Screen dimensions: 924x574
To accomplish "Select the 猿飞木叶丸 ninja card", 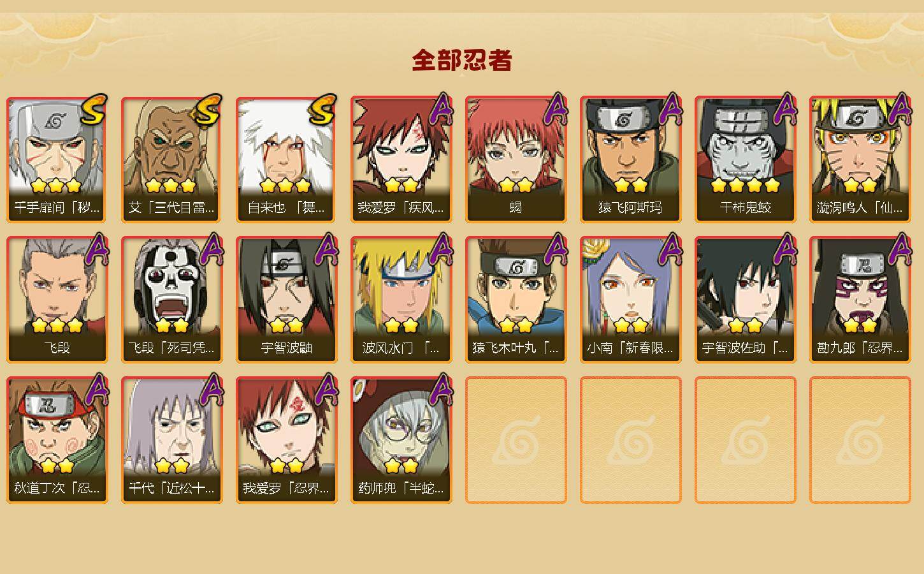I will pos(516,300).
